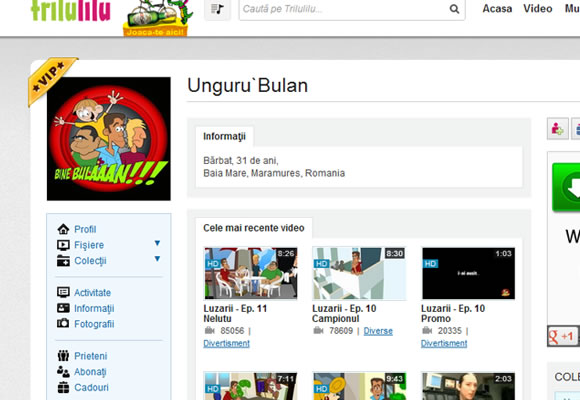The width and height of the screenshot is (580, 400).
Task: Select the Cele mai recente video tab
Action: point(254,228)
